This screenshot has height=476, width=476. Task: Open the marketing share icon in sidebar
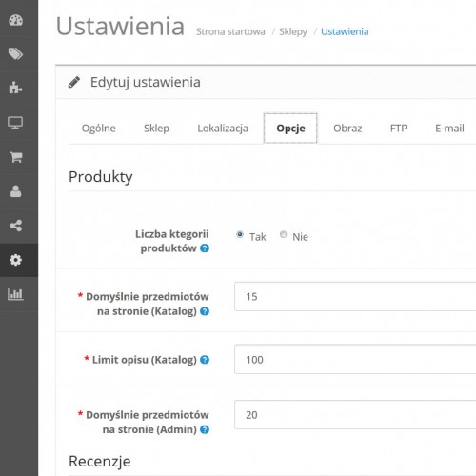[15, 226]
